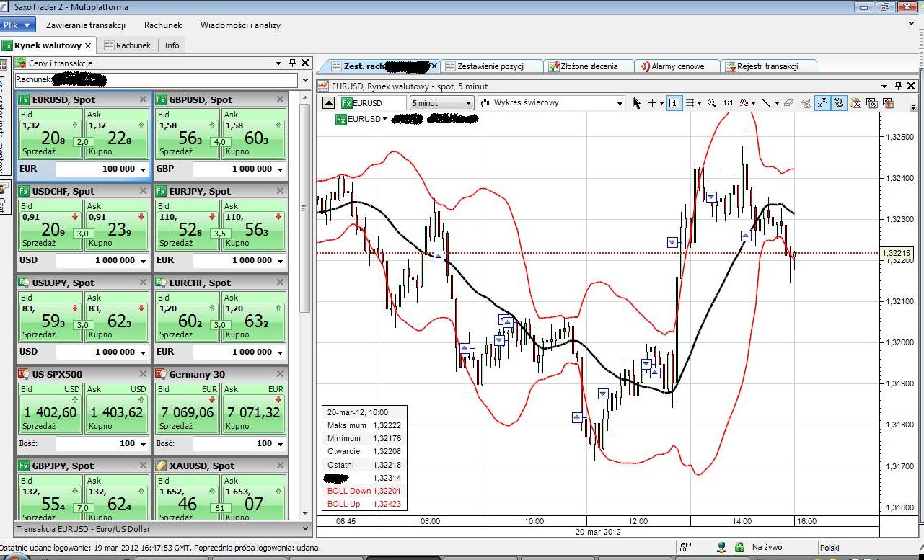924x560 pixels.
Task: Click the price tiles panel vertical scrollbar
Action: [304, 209]
